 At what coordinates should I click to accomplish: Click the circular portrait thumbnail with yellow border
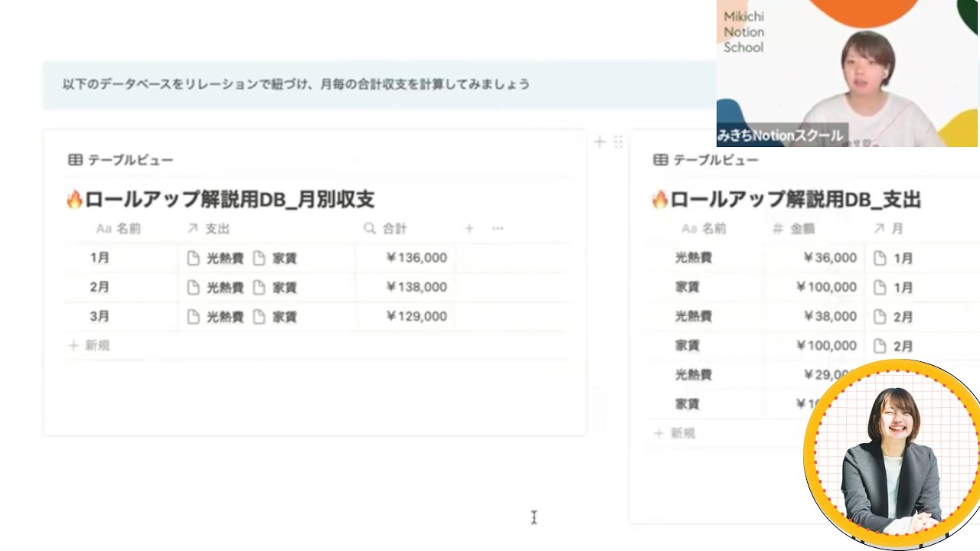[x=892, y=455]
